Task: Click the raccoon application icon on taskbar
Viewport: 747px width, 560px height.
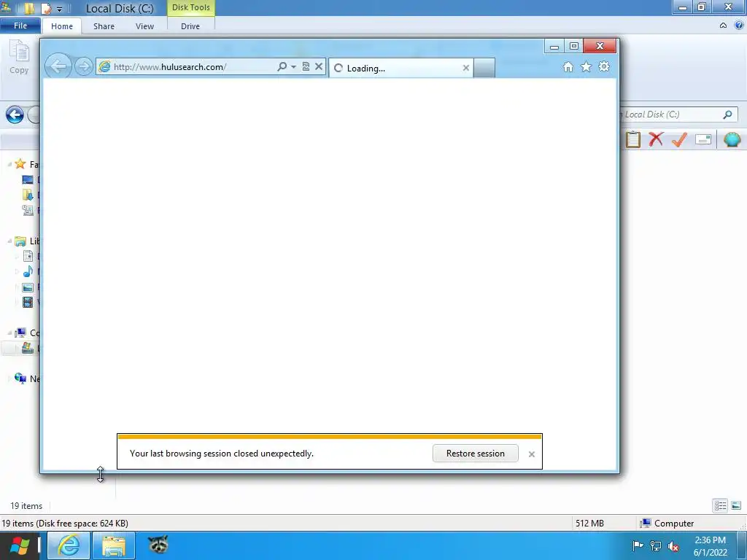Action: 158,544
